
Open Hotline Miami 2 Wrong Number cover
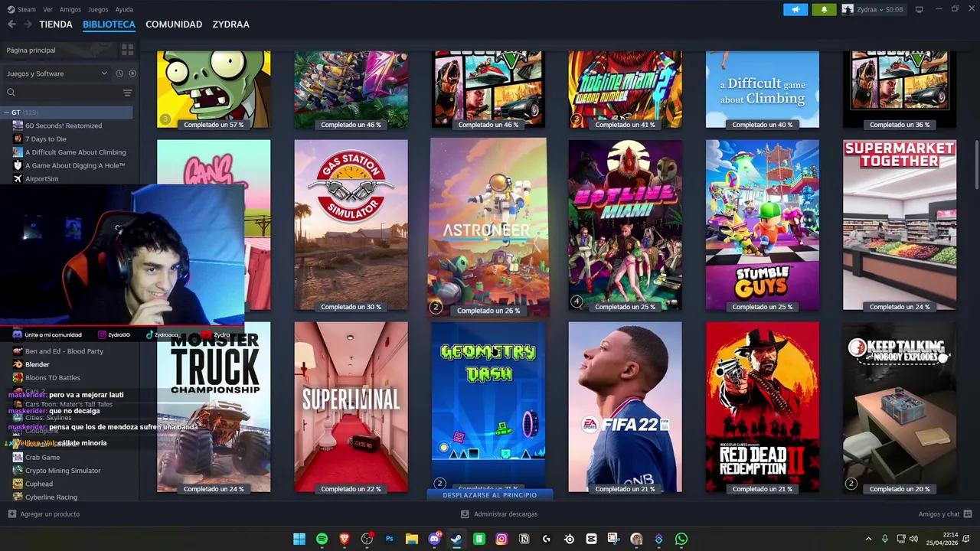click(x=625, y=90)
